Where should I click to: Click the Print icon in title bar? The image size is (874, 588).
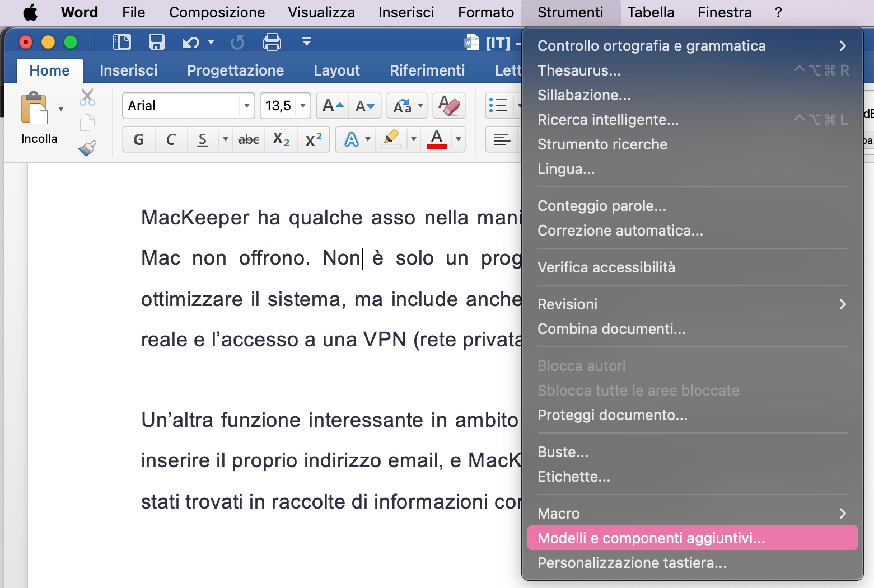point(272,42)
